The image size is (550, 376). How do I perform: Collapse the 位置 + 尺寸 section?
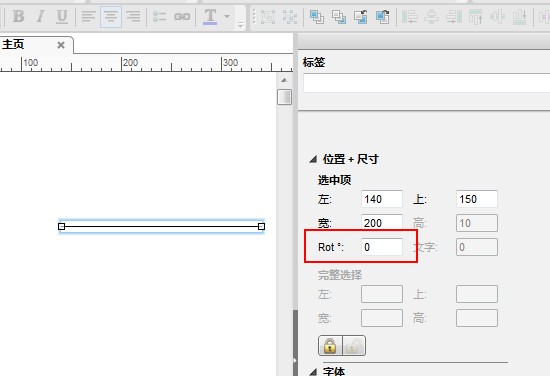click(x=313, y=160)
